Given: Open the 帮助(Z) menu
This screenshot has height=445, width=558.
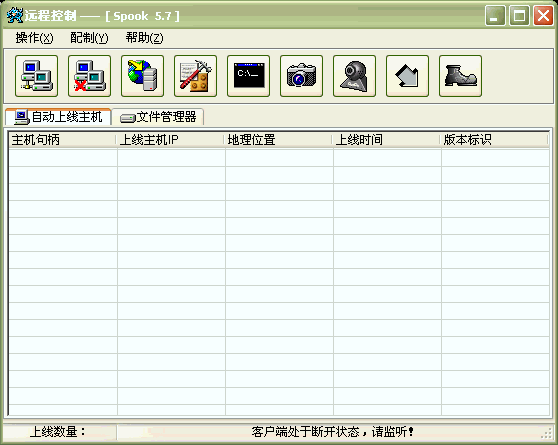Looking at the screenshot, I should click(144, 37).
